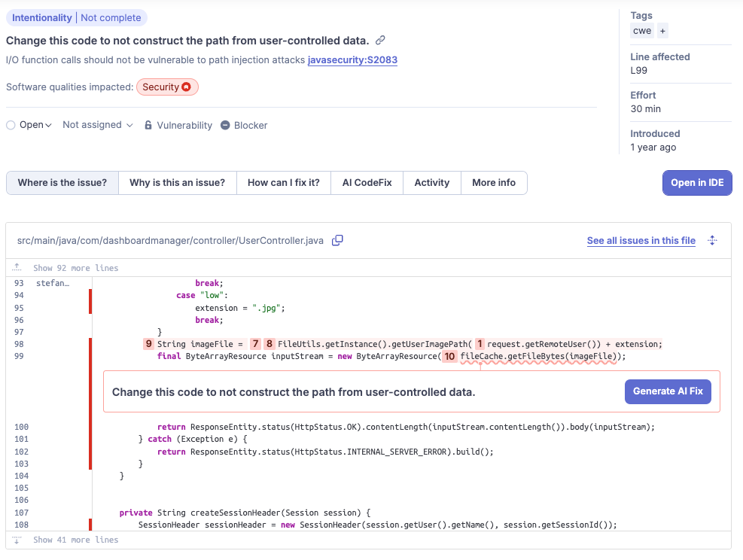Expand Show 41 more lines

click(75, 540)
